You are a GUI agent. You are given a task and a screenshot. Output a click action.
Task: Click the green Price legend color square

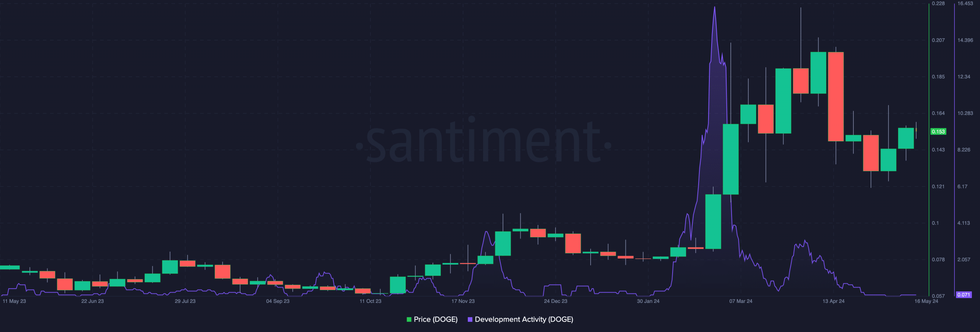[x=409, y=319]
